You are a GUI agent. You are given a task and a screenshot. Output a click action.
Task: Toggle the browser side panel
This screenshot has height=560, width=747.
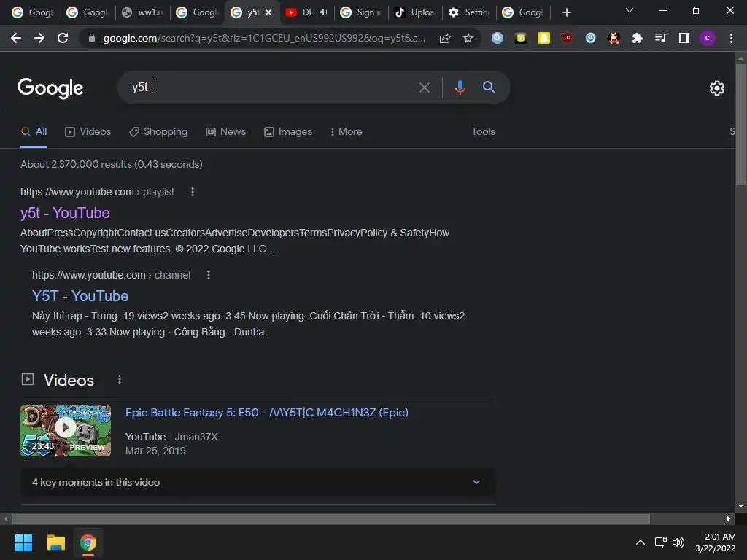684,38
